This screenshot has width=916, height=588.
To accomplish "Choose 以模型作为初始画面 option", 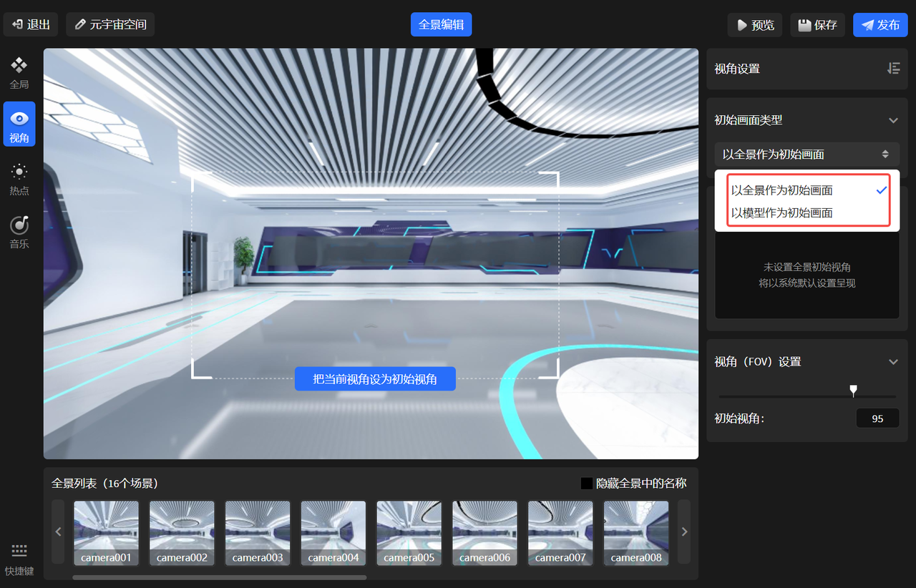I will [x=782, y=213].
